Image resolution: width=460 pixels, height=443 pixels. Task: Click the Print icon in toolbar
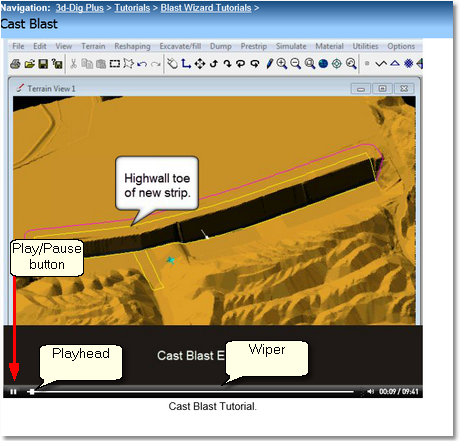tap(15, 64)
